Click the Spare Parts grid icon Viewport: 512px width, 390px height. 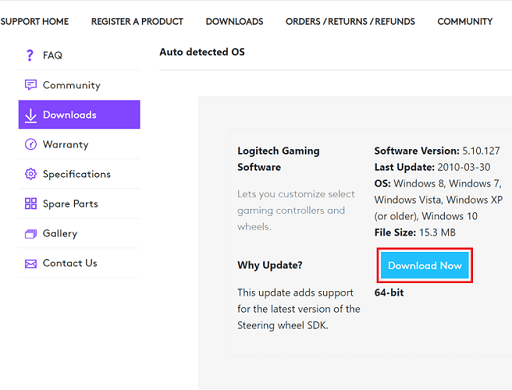pyautogui.click(x=31, y=203)
